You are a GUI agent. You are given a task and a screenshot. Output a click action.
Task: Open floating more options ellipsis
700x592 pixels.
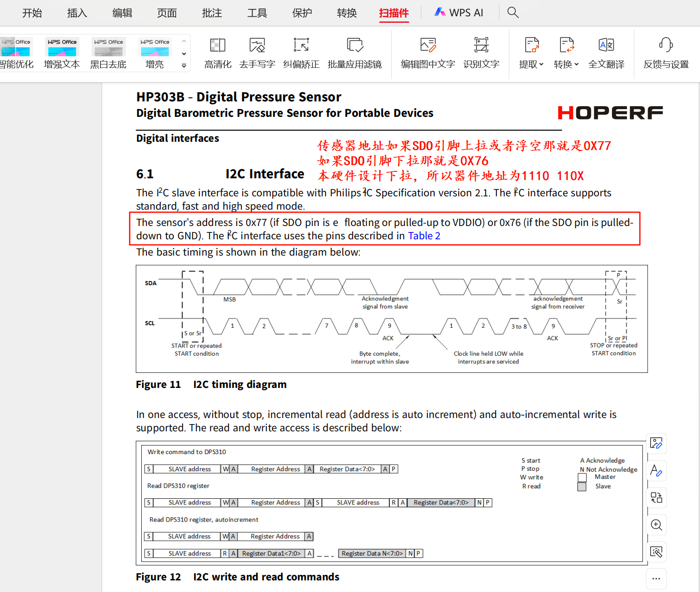point(656,579)
